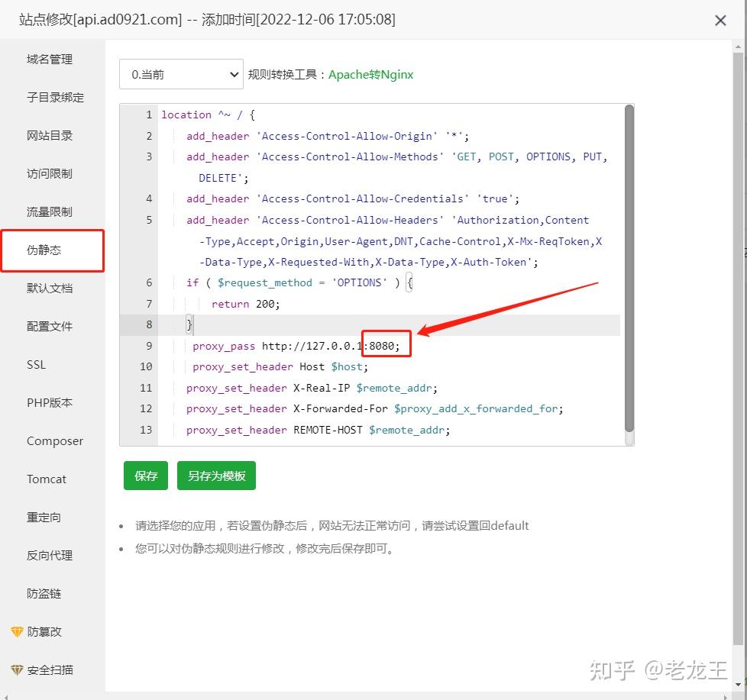Open the SSL settings page

coord(36,364)
